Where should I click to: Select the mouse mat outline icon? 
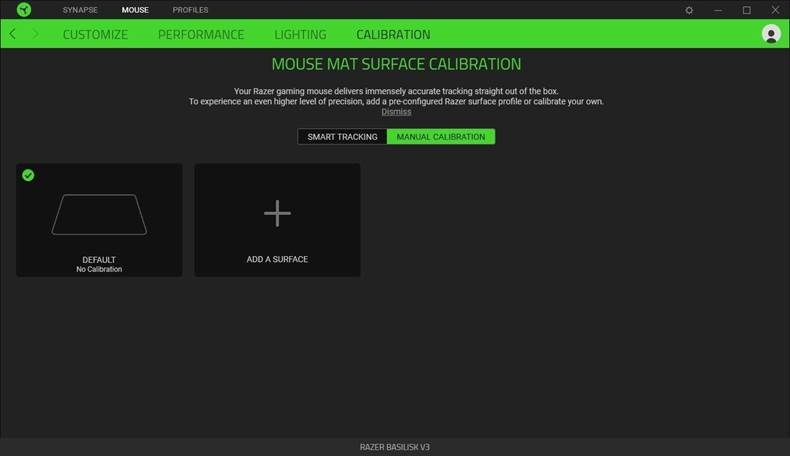tap(99, 214)
